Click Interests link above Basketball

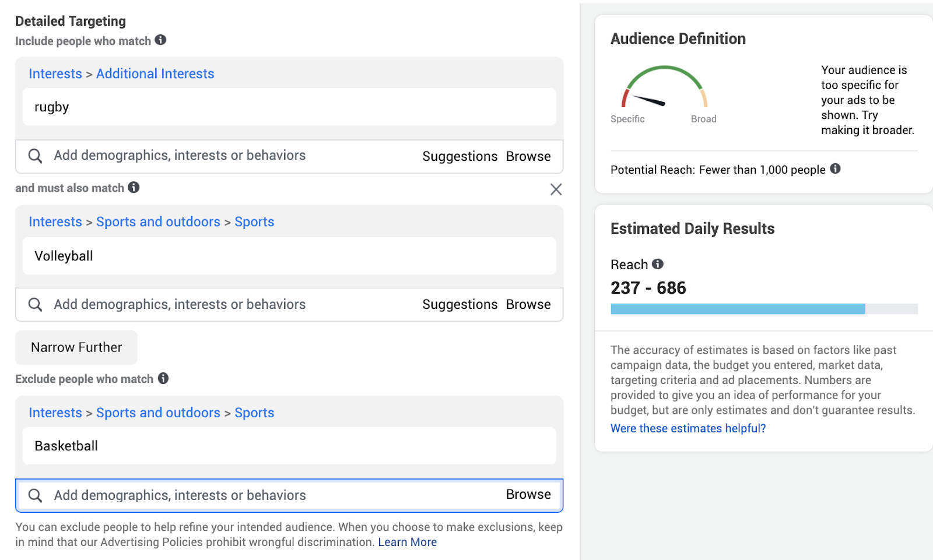pyautogui.click(x=55, y=413)
